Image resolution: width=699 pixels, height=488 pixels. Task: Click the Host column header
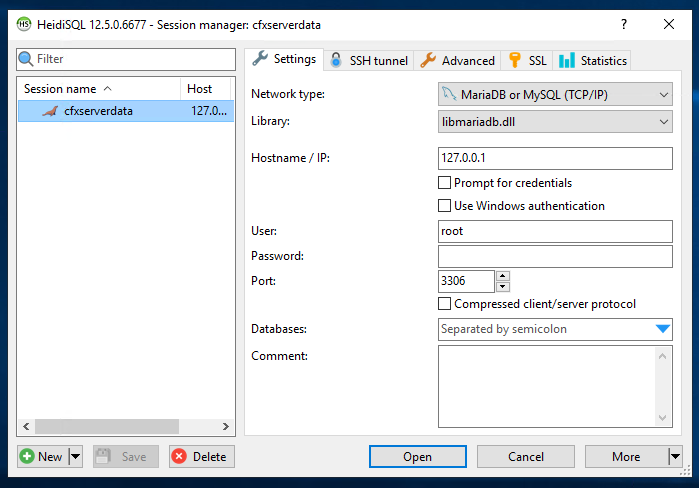click(206, 89)
